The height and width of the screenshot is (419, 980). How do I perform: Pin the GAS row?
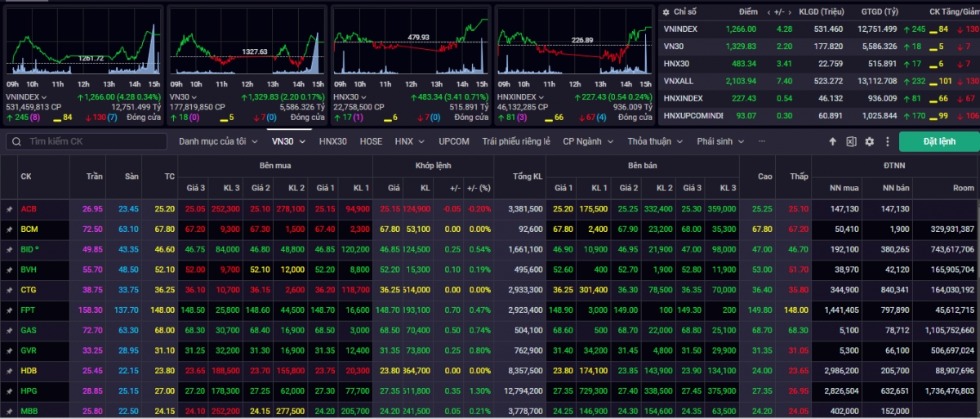9,331
